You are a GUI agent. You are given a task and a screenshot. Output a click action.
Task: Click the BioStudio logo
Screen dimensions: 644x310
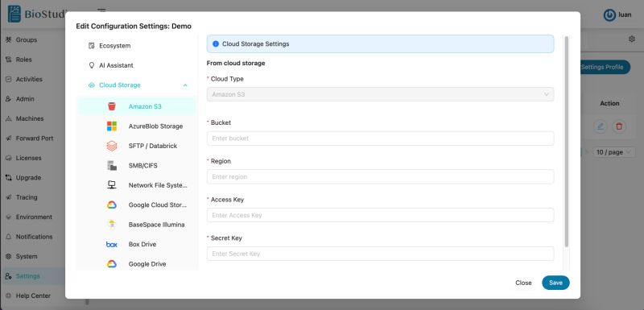[x=37, y=14]
